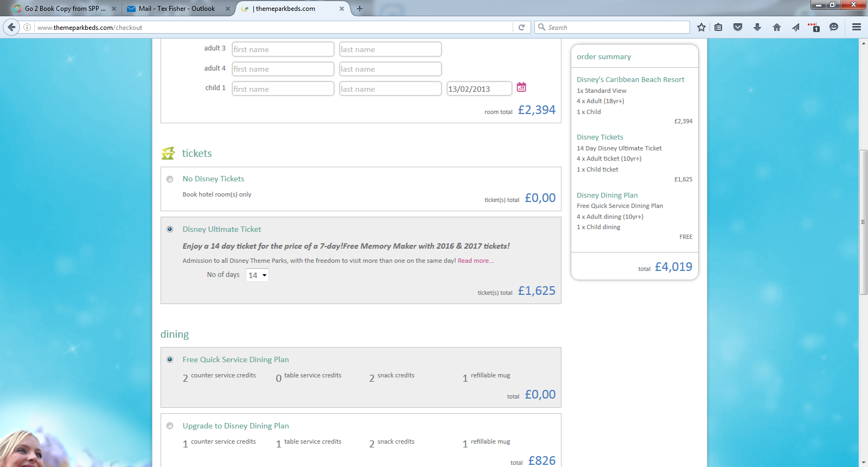Focus adult 3 first name field
868x467 pixels.
point(283,49)
